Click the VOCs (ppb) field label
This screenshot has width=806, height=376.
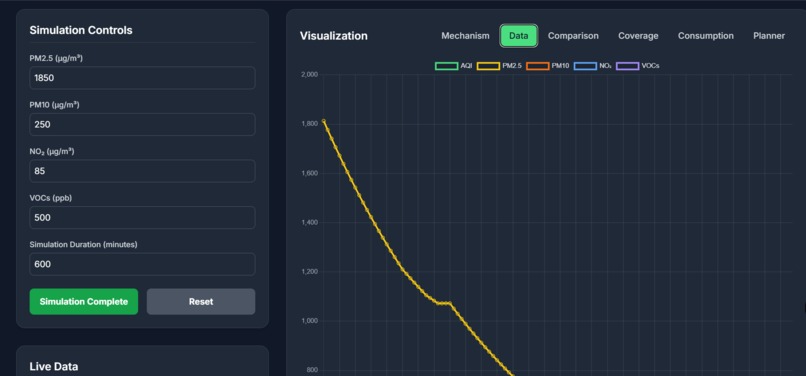click(50, 198)
